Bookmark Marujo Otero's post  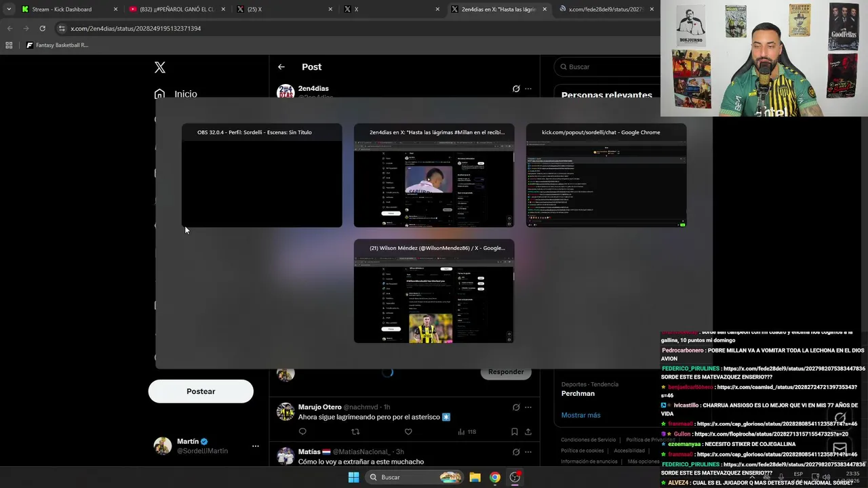pyautogui.click(x=515, y=432)
